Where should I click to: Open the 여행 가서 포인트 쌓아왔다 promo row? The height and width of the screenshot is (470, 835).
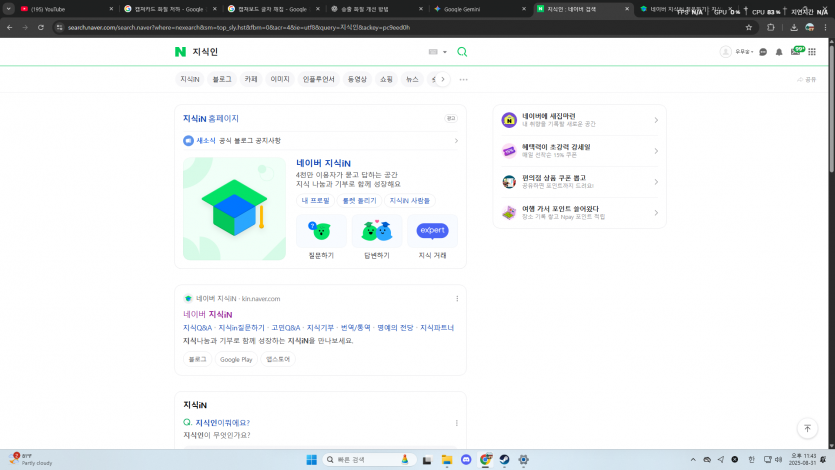pyautogui.click(x=579, y=212)
